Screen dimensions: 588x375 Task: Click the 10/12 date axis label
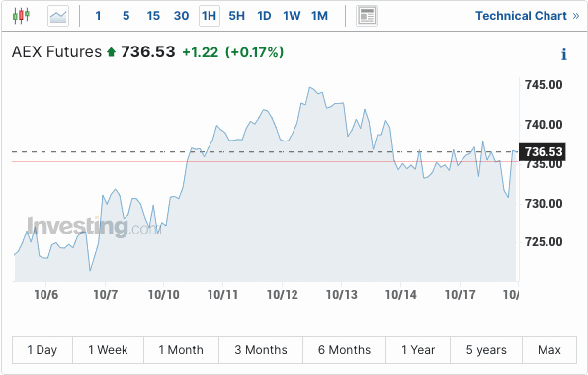coord(282,294)
